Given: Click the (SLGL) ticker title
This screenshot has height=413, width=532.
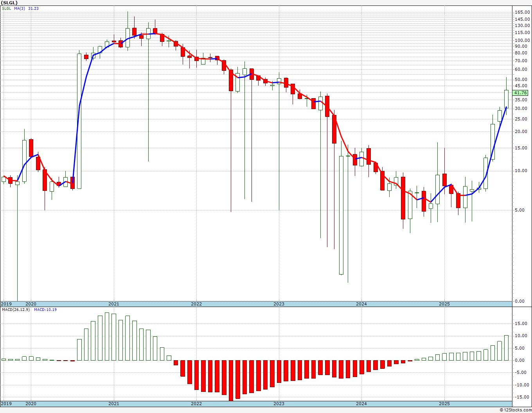Looking at the screenshot, I should click(10, 3).
